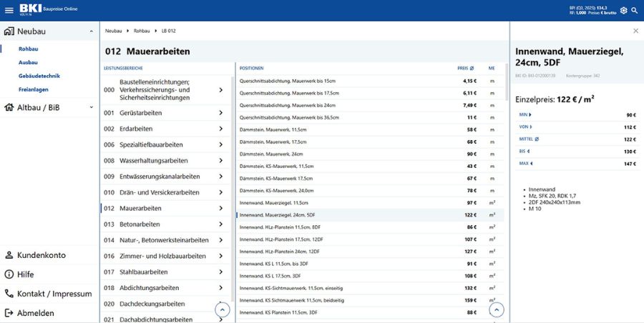Select 'Innenwand, KS L 17,5cm, 3DF' position
644x323 pixels.
[370, 276]
